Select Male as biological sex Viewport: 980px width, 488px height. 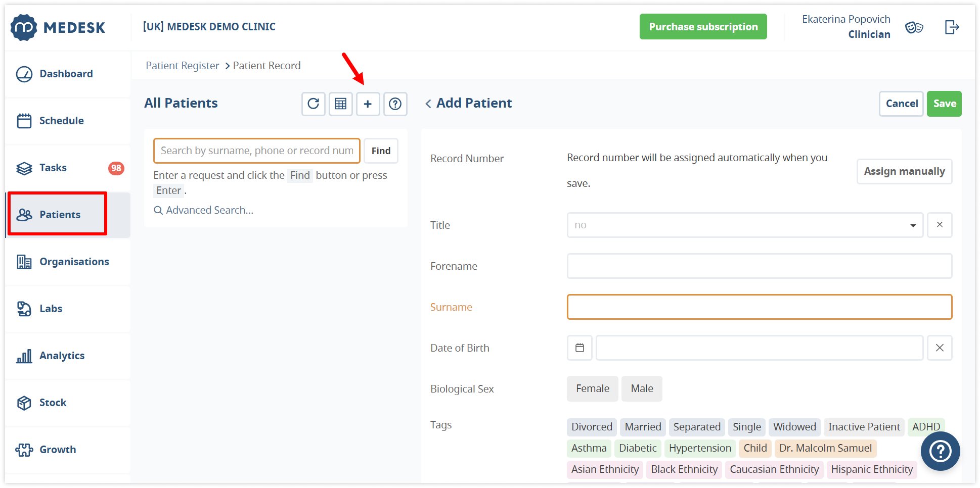coord(642,388)
